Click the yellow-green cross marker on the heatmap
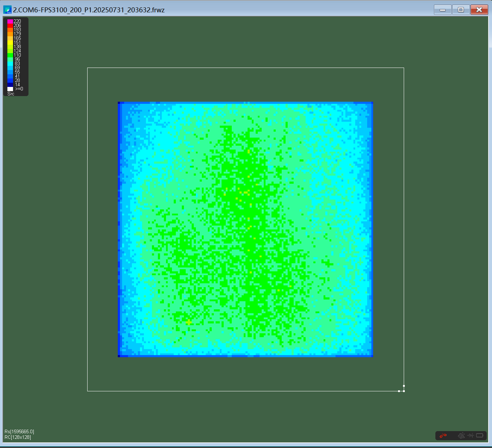This screenshot has width=492, height=448. (x=189, y=322)
